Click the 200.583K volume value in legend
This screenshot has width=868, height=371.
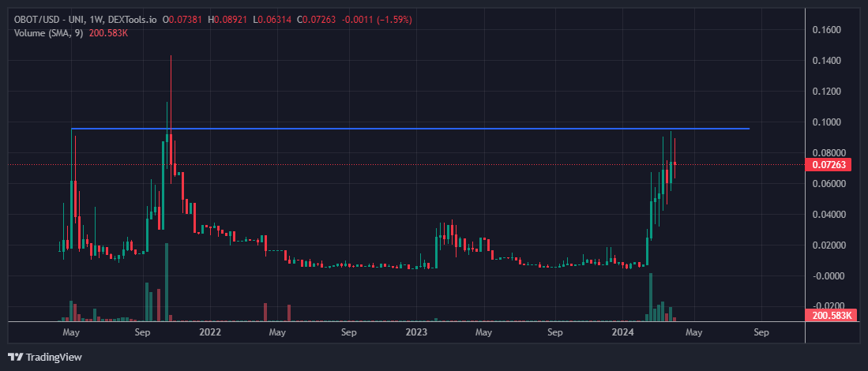[x=107, y=32]
